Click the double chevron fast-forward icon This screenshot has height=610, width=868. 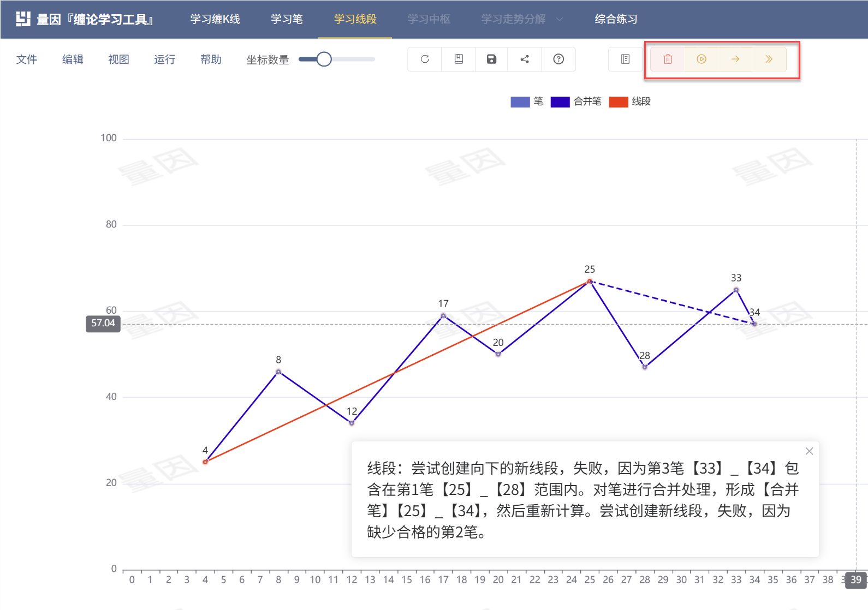pos(769,59)
